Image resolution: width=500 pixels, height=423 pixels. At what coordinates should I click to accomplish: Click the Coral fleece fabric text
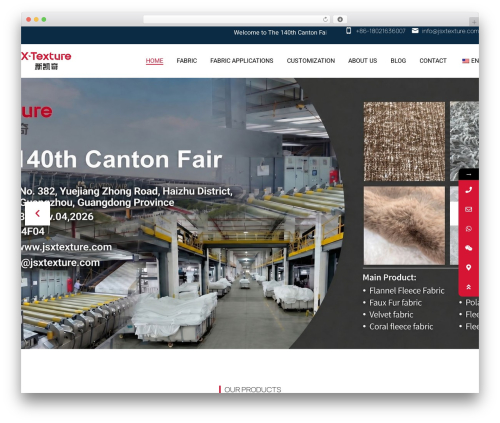401,327
